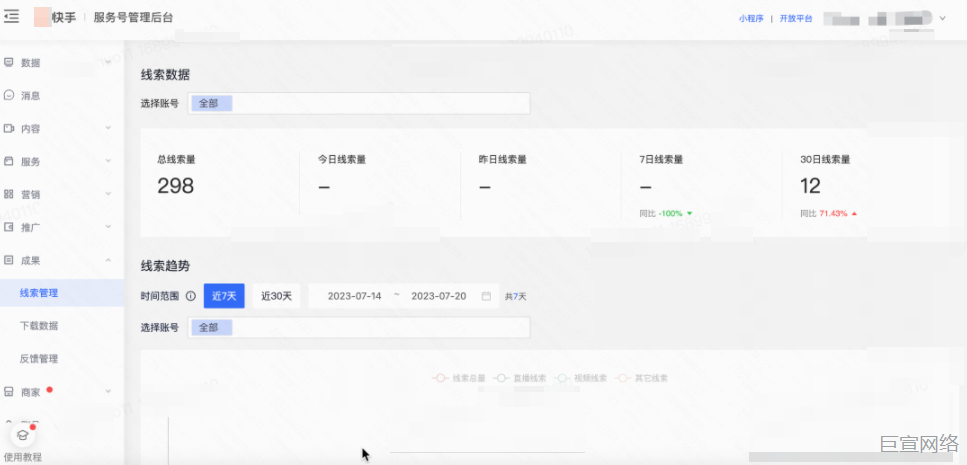The height and width of the screenshot is (465, 967).
Task: Toggle 其它线索 legend series
Action: tap(641, 378)
